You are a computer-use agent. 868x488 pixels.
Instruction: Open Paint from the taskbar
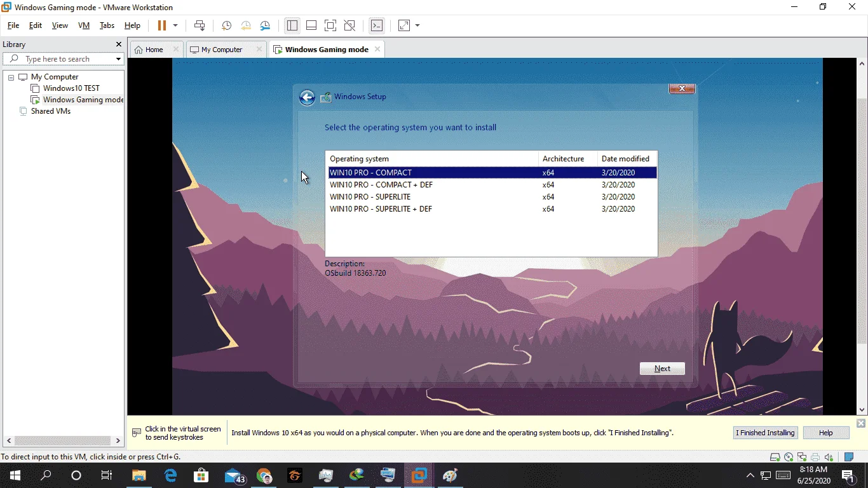pyautogui.click(x=450, y=475)
